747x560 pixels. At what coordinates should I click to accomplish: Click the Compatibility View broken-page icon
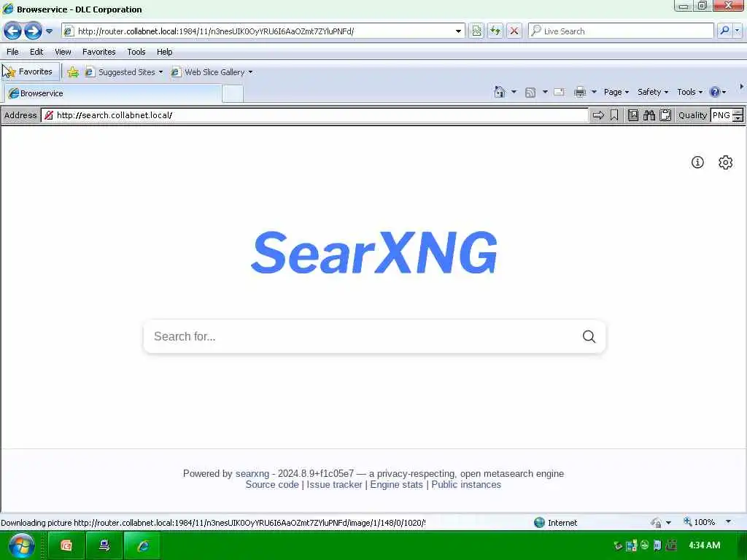click(476, 31)
